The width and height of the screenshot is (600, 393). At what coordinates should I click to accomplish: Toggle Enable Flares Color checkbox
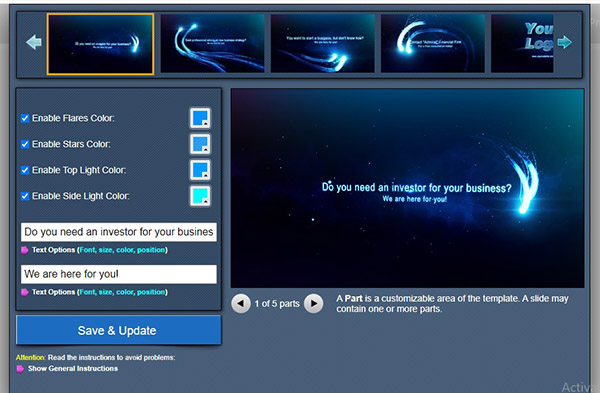(25, 118)
